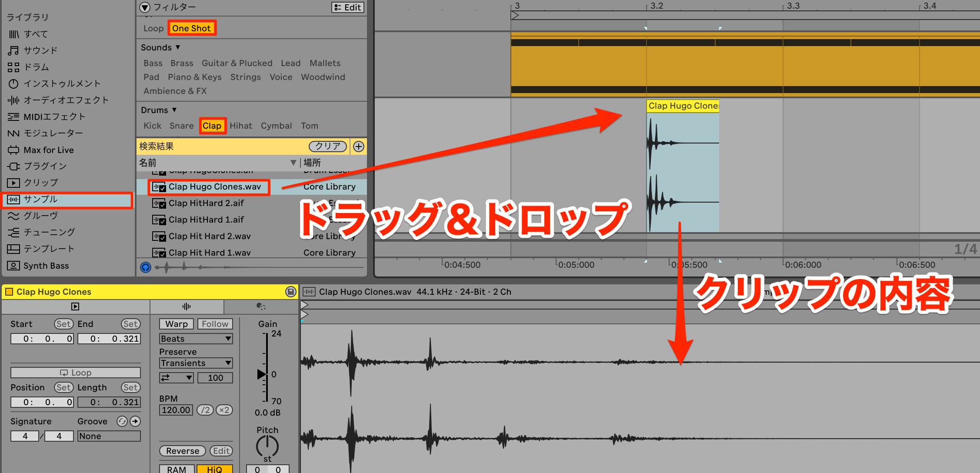Click the Set button next to Start
The height and width of the screenshot is (473, 980).
[63, 324]
